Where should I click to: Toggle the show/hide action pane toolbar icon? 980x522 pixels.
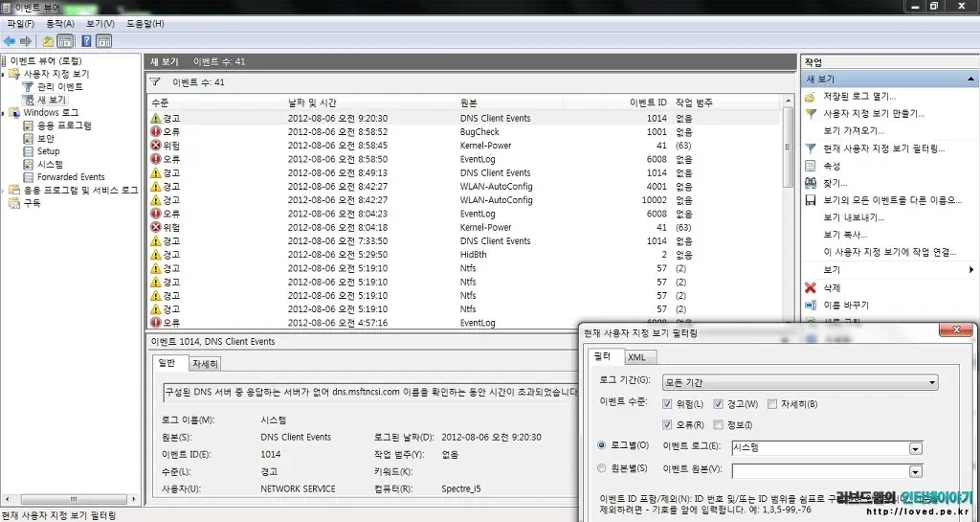click(x=103, y=41)
